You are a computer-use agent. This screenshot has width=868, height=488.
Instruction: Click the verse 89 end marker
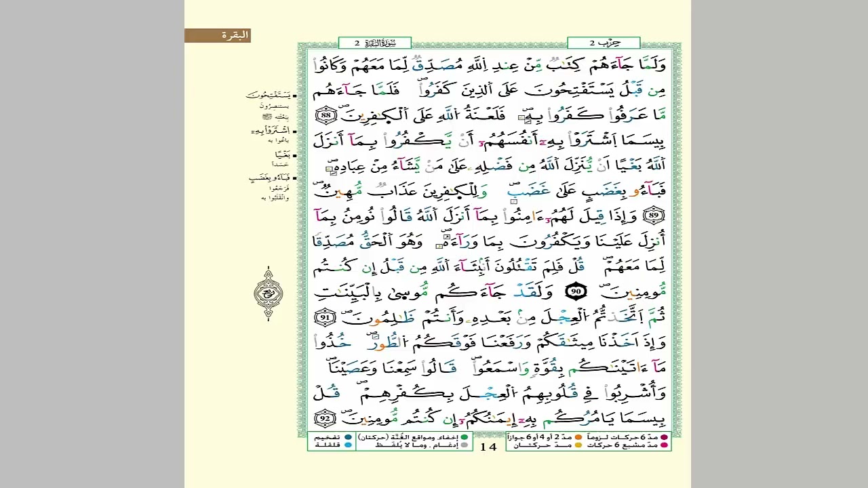coord(654,216)
